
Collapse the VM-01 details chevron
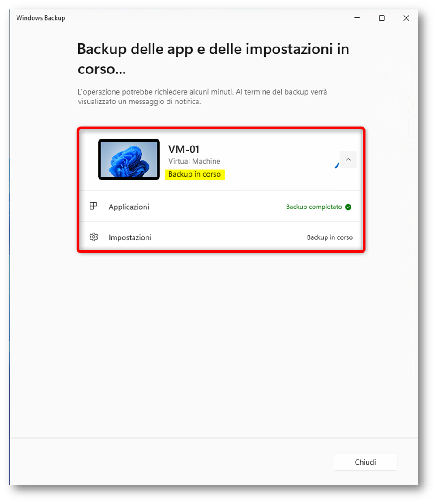pyautogui.click(x=348, y=159)
